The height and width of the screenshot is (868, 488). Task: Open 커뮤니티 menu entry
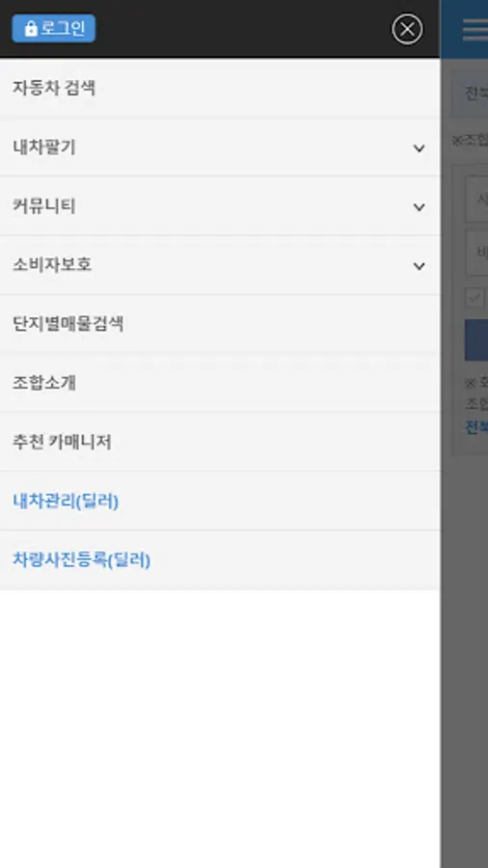coord(220,206)
